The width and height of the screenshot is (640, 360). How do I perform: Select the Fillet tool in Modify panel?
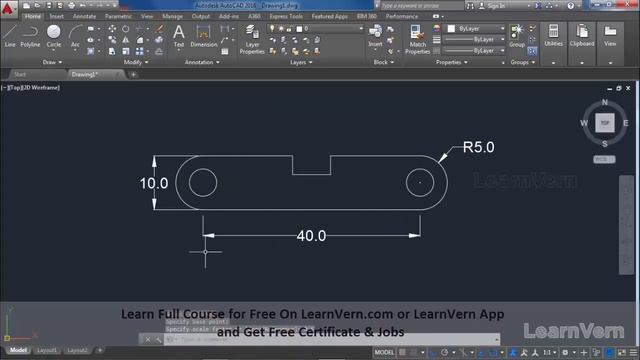[140, 40]
